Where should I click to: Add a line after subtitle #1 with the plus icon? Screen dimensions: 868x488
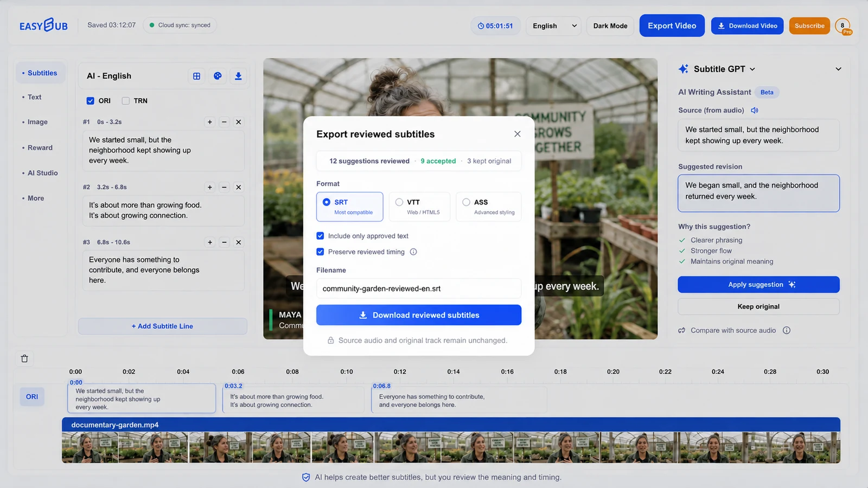click(x=210, y=122)
